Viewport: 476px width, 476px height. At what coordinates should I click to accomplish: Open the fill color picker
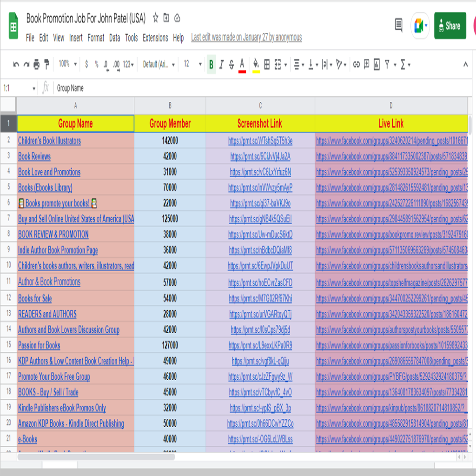256,65
